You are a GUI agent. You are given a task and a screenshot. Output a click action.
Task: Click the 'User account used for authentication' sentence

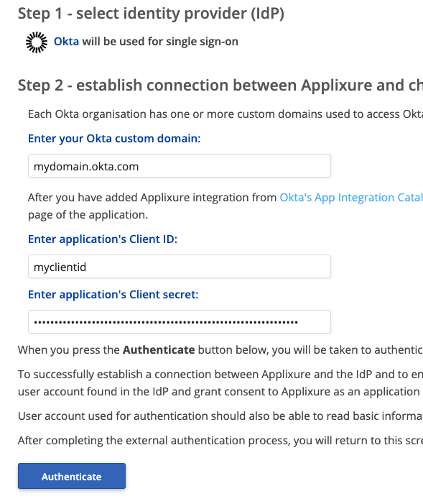[x=220, y=416]
